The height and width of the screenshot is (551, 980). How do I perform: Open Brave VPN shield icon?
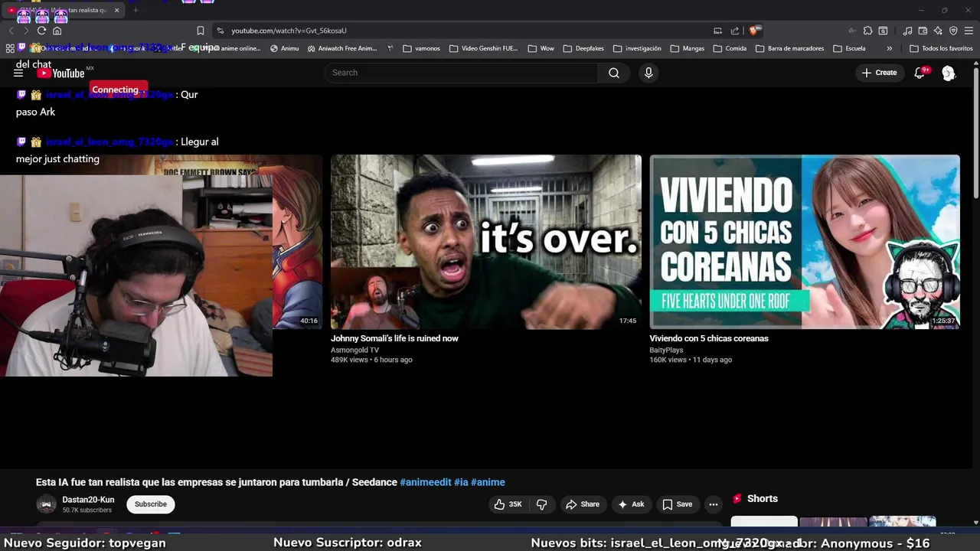pos(953,31)
